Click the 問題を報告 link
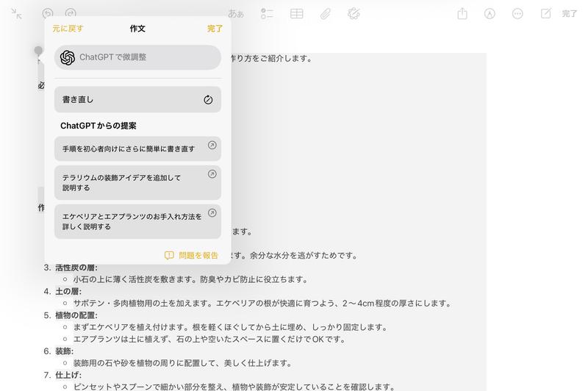 pyautogui.click(x=198, y=255)
